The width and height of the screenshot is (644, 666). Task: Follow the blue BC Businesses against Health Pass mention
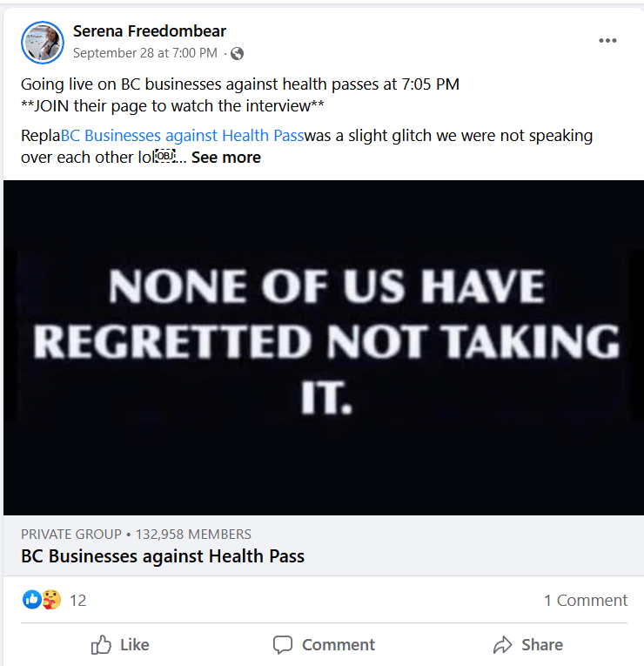pos(183,136)
